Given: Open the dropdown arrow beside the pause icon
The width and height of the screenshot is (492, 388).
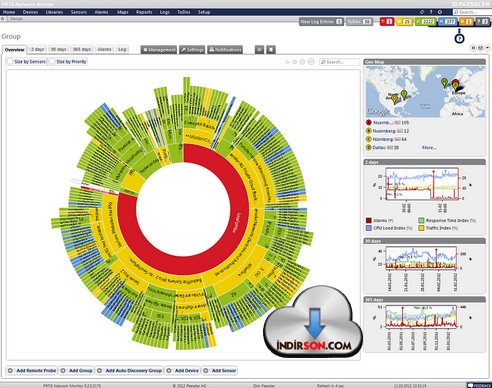Looking at the screenshot, I should coord(487,48).
